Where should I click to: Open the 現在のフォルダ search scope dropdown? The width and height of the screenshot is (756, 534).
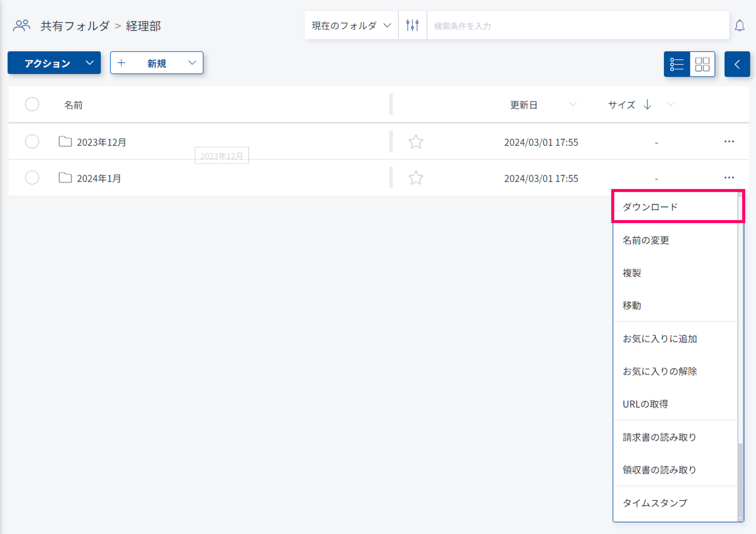coord(351,25)
